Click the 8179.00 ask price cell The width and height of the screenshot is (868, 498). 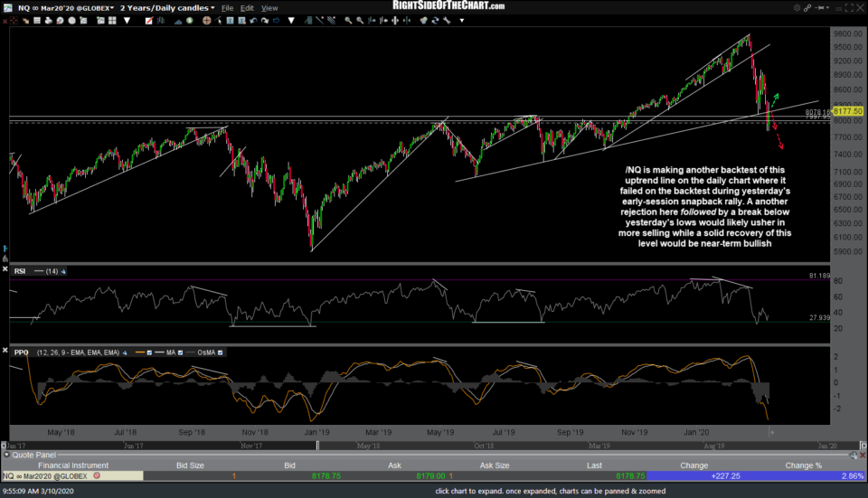point(430,476)
